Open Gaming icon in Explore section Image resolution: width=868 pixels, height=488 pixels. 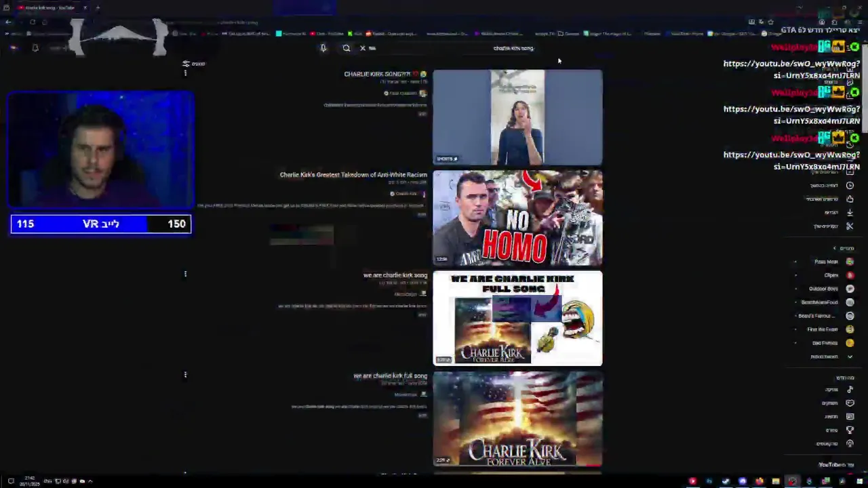point(850,403)
